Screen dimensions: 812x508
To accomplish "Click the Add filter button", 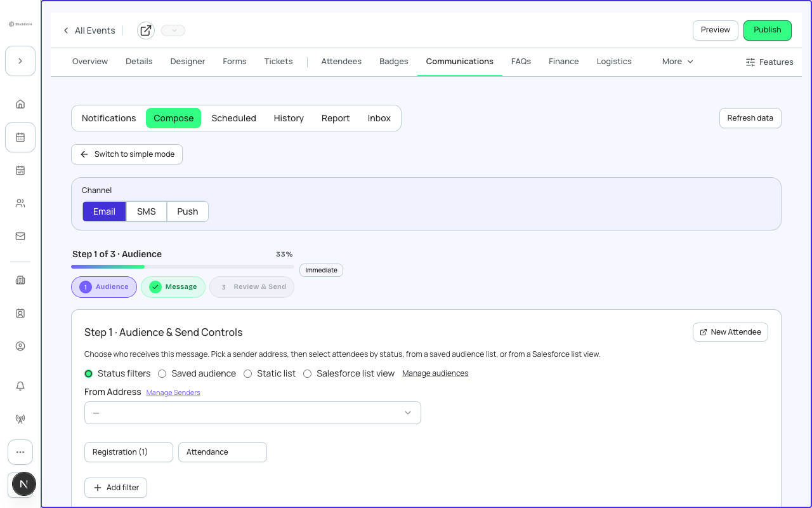I will point(115,488).
